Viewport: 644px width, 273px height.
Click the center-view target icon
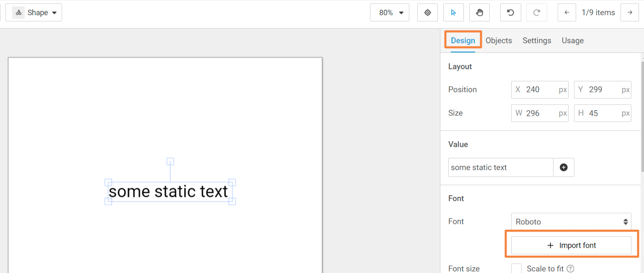pos(427,13)
